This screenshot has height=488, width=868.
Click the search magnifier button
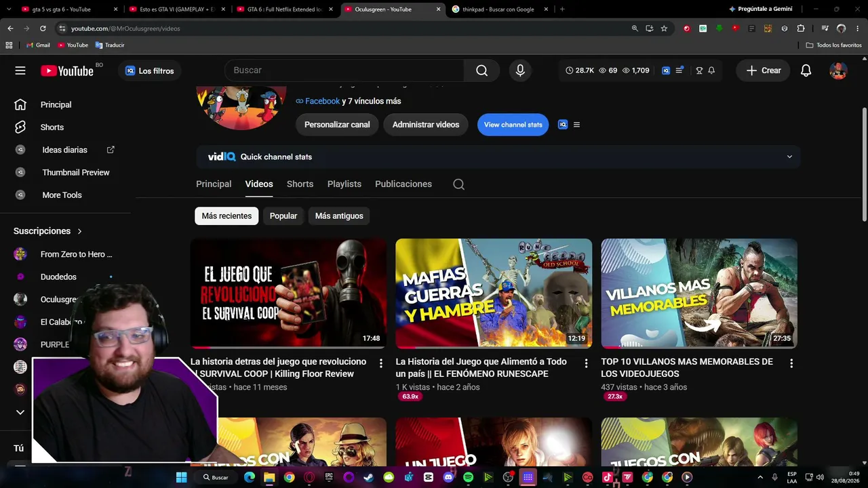tap(481, 70)
